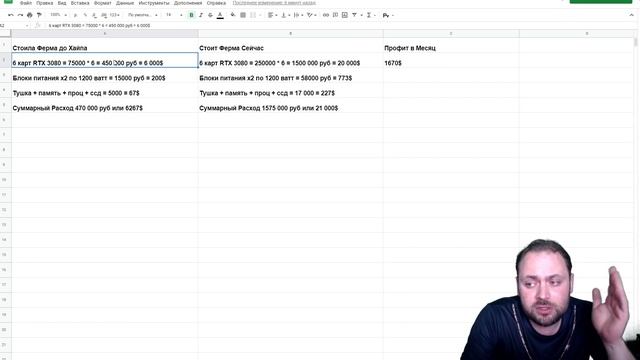Open text wrapping dropdown
The image size is (640, 360).
coord(298,15)
